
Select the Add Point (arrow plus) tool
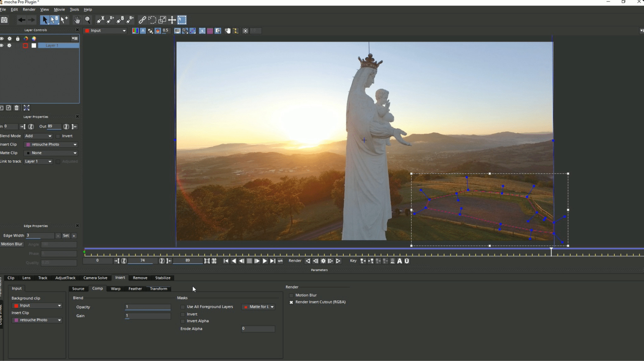[x=64, y=20]
